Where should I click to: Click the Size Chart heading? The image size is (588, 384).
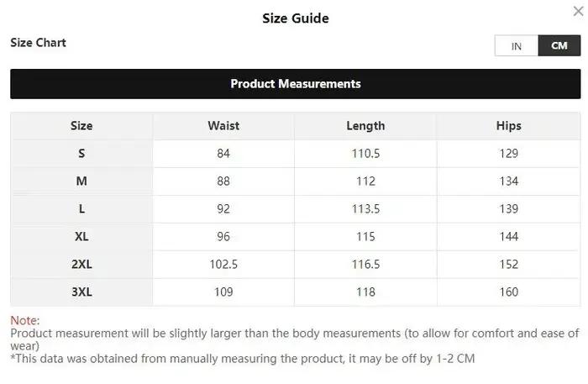(x=39, y=43)
